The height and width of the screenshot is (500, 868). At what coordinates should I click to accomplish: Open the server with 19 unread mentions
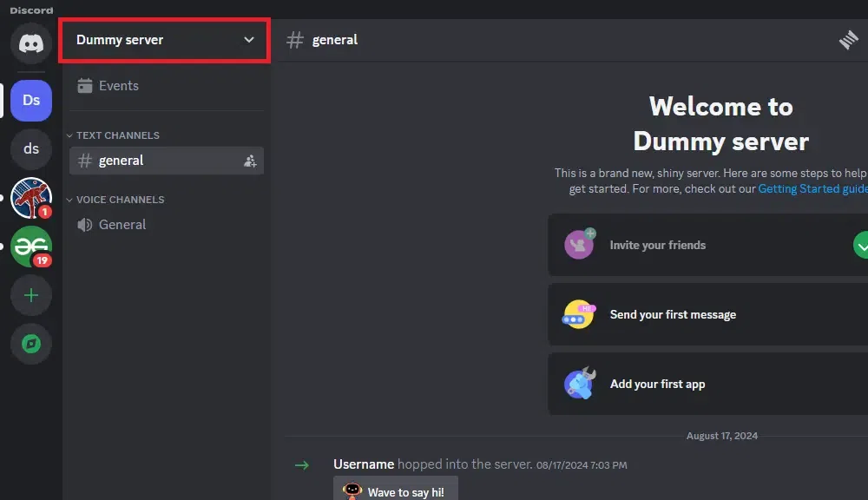pos(31,247)
